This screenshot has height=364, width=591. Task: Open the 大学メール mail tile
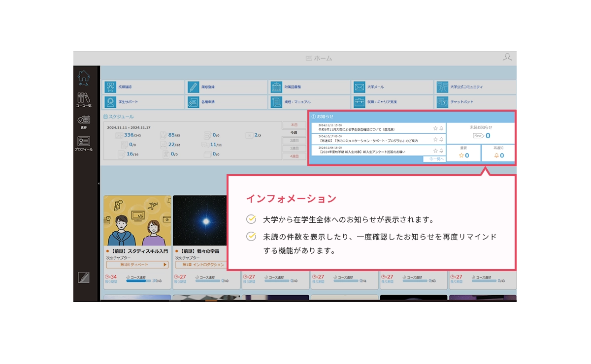click(392, 87)
